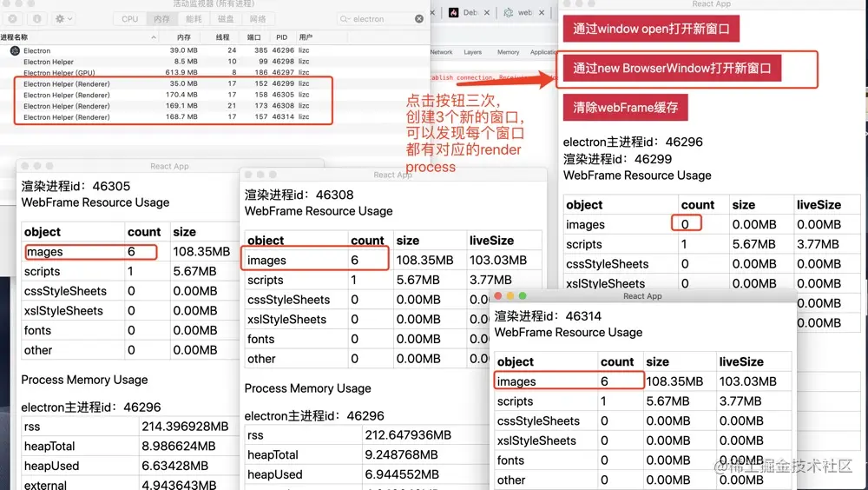Click heapTotal value 9.248768MB in window 46308
Image resolution: width=868 pixels, height=490 pixels.
(401, 455)
